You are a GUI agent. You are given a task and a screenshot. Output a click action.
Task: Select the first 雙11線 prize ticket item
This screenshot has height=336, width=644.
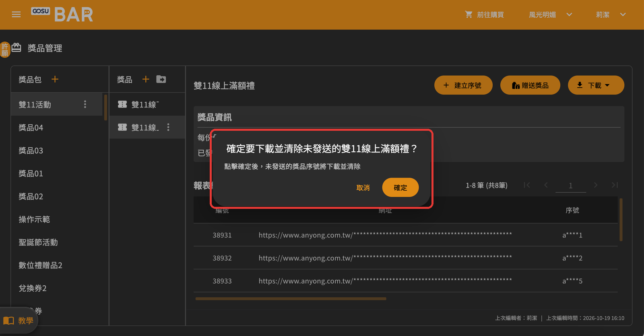[147, 104]
